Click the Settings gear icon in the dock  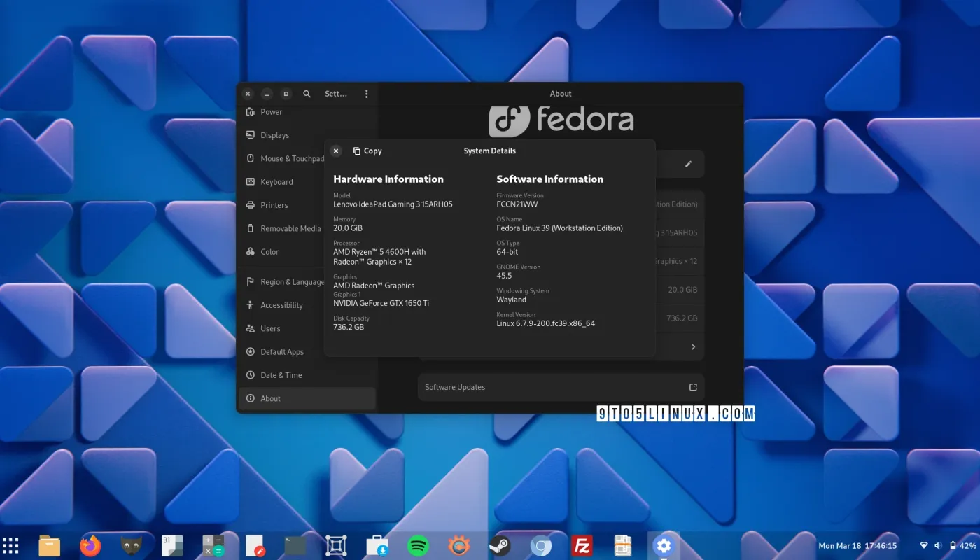663,545
